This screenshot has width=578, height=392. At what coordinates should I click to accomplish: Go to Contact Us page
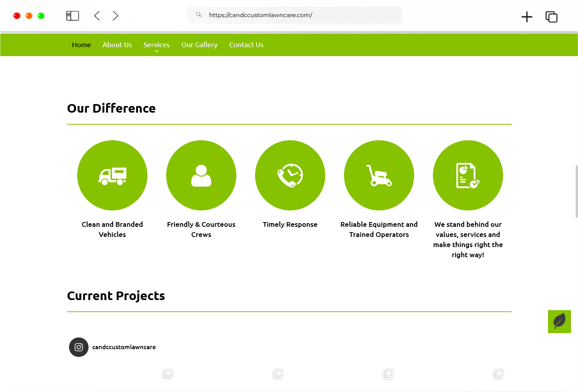[x=246, y=45]
